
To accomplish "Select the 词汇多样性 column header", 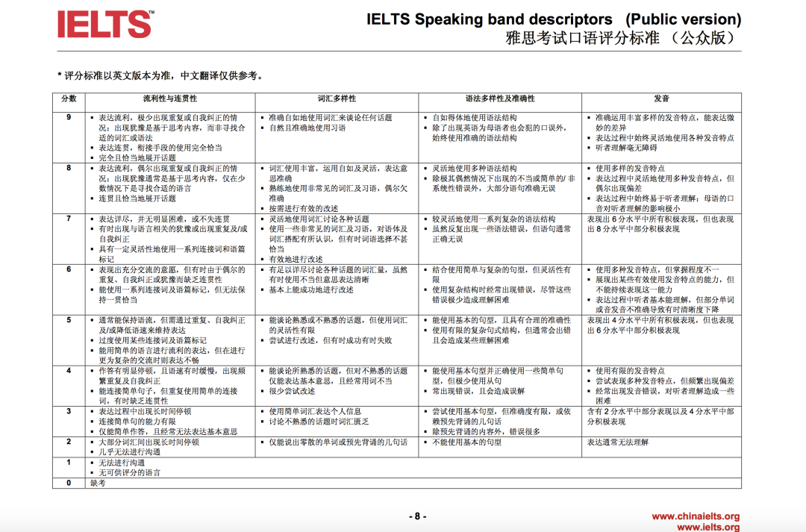I will tap(337, 98).
